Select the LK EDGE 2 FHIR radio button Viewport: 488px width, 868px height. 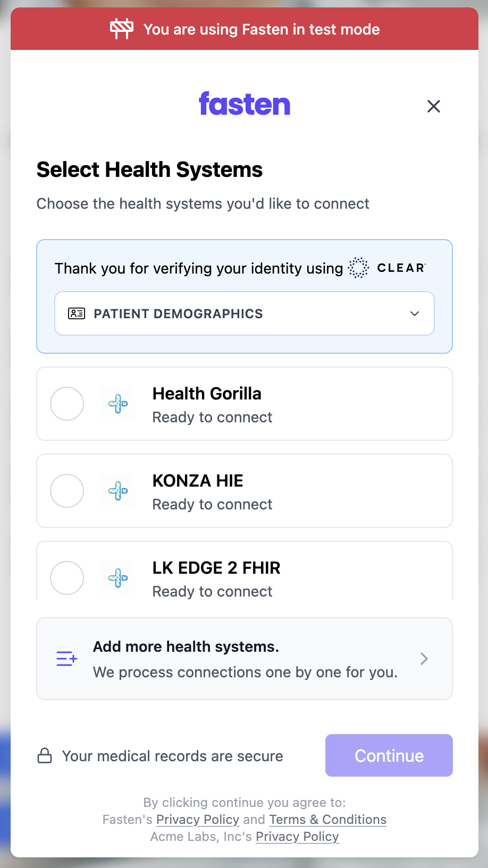pyautogui.click(x=67, y=578)
